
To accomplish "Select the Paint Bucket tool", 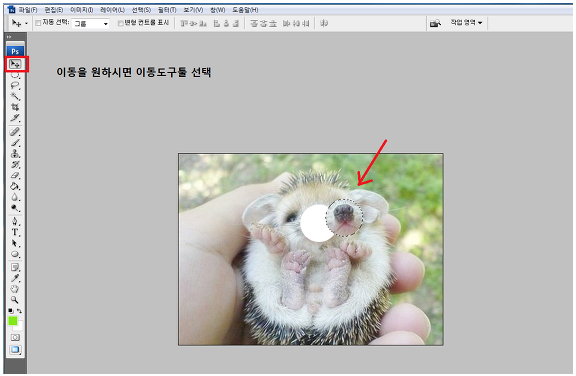I will pos(15,186).
